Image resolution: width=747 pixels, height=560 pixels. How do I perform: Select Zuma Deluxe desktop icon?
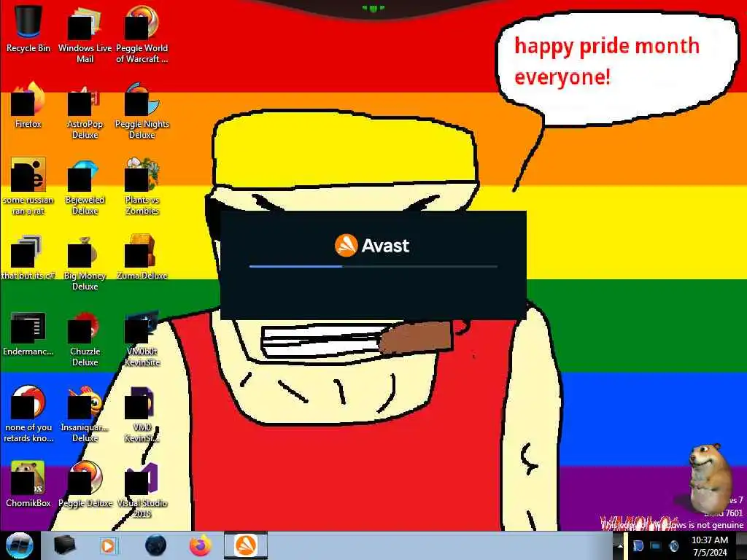point(142,257)
